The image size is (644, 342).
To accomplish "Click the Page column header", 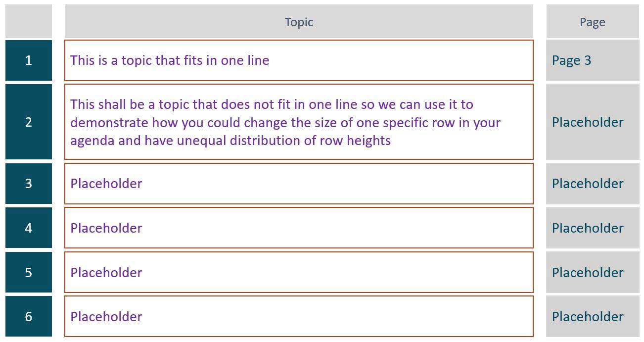I will pos(593,22).
